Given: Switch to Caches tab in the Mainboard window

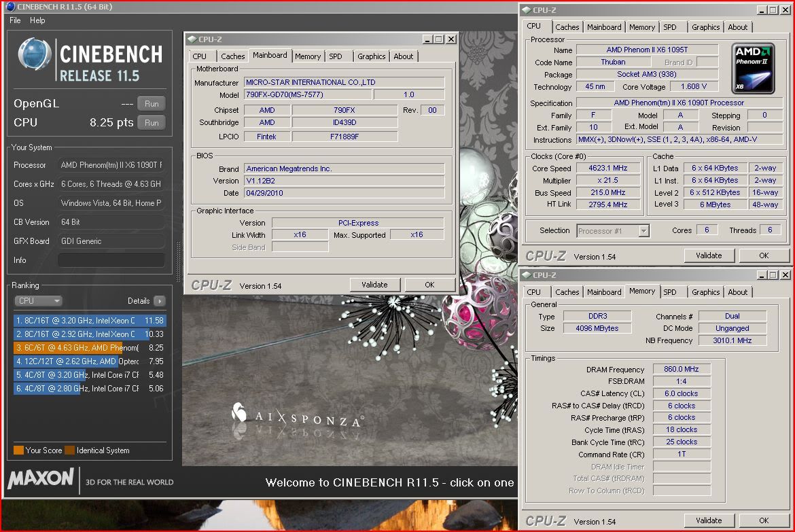Looking at the screenshot, I should 232,56.
